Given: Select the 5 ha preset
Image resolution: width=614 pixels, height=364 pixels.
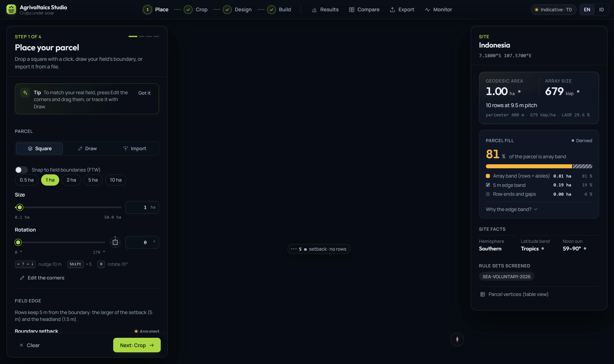Looking at the screenshot, I should 93,180.
